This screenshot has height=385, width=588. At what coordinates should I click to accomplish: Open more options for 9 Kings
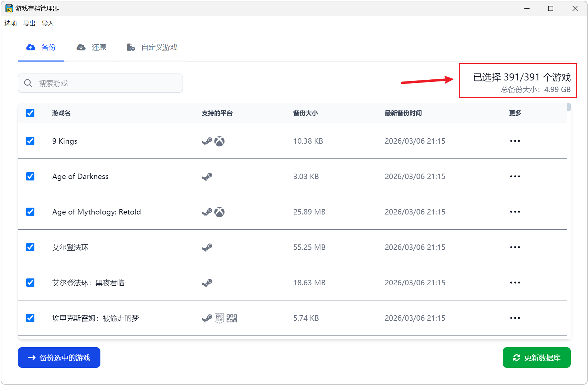click(515, 141)
